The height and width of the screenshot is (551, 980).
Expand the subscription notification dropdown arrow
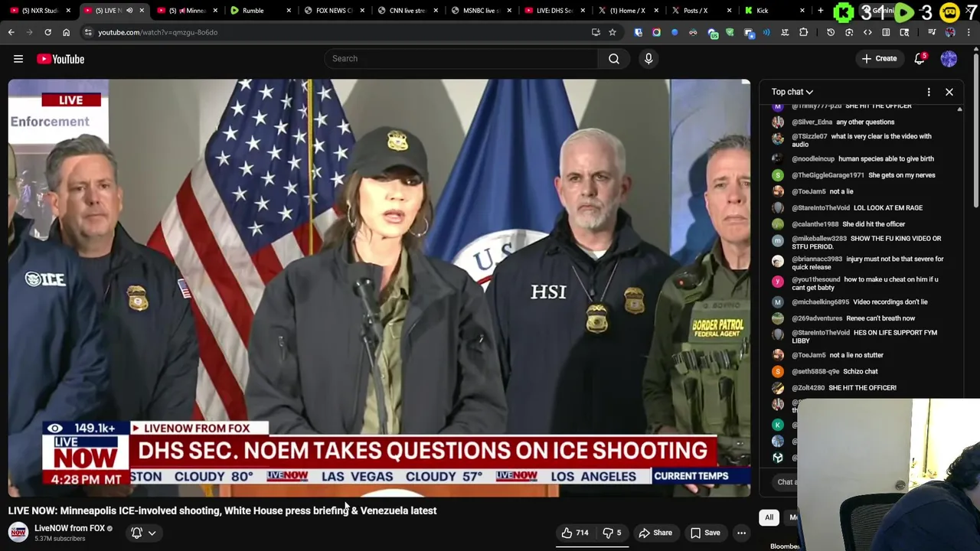152,533
